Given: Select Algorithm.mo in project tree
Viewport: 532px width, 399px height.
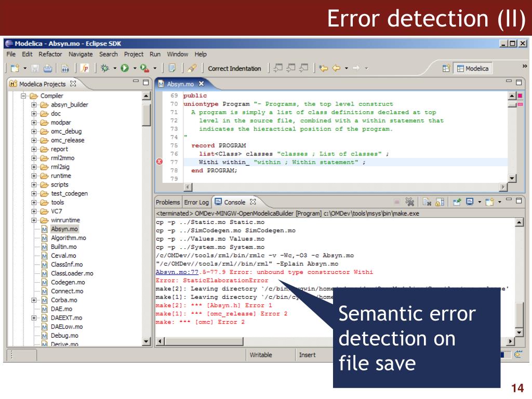Looking at the screenshot, I should click(x=68, y=238).
